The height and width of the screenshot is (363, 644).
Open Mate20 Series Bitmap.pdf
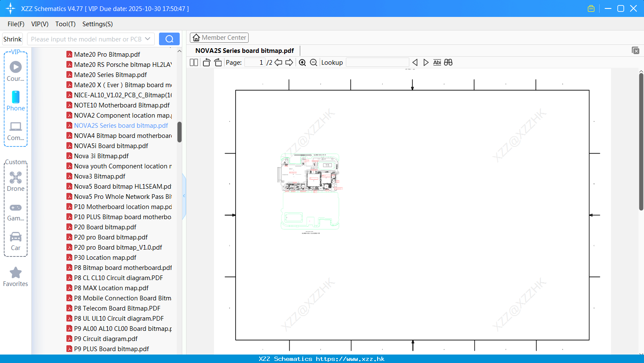[110, 74]
